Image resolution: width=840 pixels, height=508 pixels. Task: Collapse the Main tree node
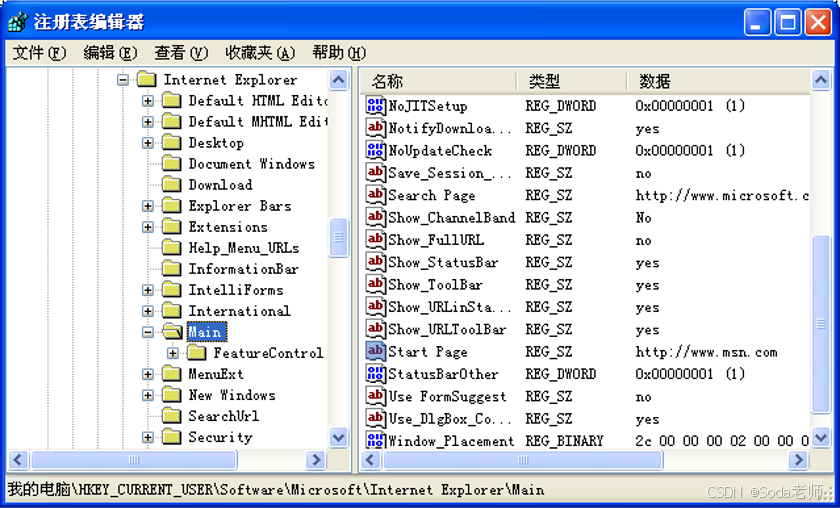[x=148, y=332]
